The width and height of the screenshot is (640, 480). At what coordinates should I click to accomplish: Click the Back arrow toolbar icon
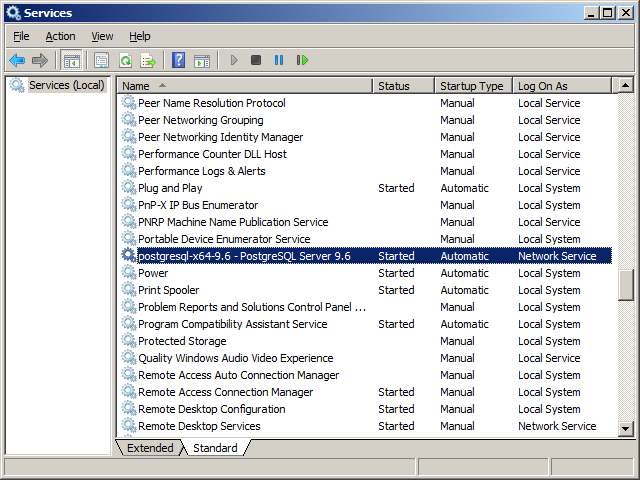(17, 60)
